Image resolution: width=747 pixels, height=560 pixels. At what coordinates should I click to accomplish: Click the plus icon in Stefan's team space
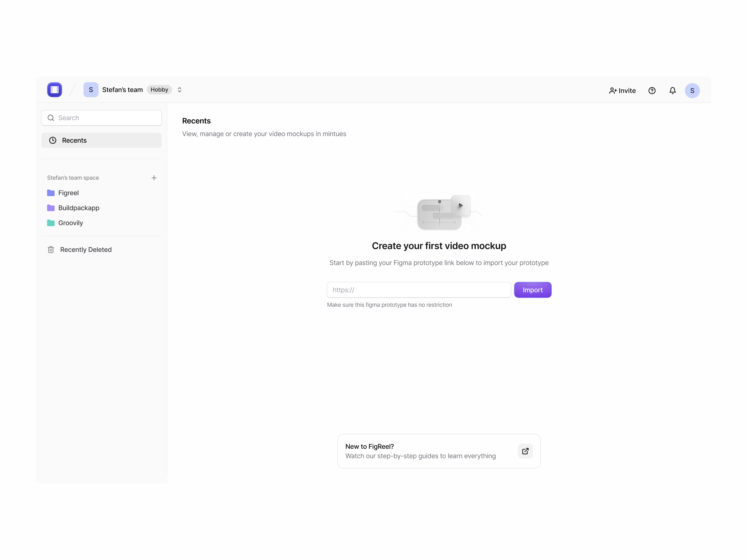[154, 178]
